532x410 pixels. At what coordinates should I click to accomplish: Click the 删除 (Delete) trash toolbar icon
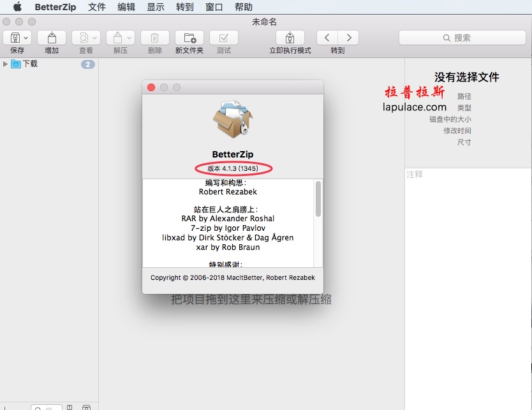point(155,38)
